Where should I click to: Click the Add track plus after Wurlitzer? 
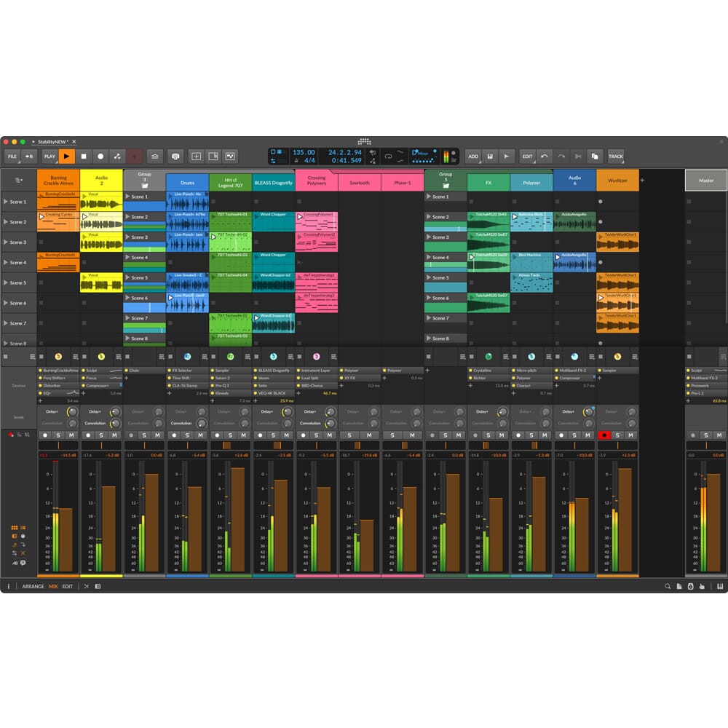point(642,180)
